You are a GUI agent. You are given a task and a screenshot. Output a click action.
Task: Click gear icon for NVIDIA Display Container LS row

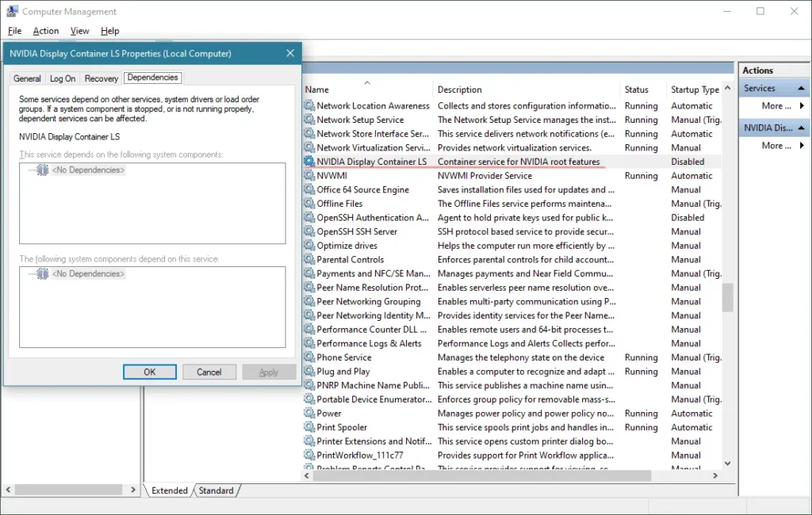click(x=309, y=162)
